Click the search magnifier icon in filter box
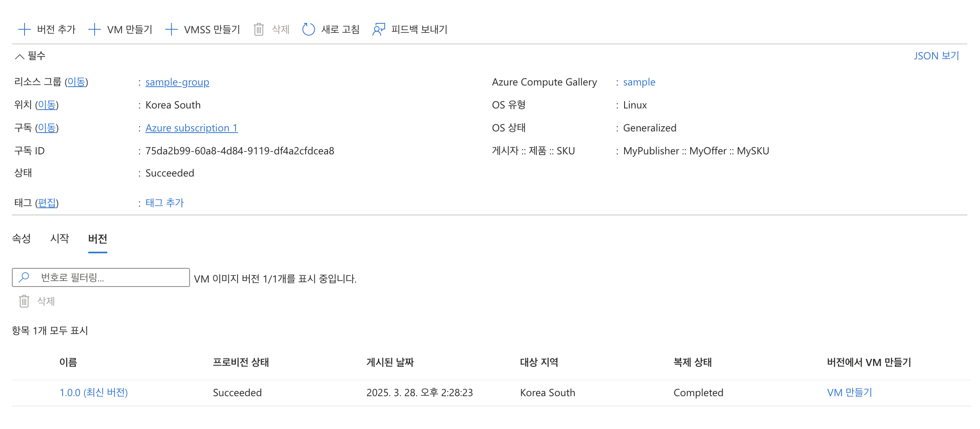Image resolution: width=980 pixels, height=429 pixels. tap(24, 277)
